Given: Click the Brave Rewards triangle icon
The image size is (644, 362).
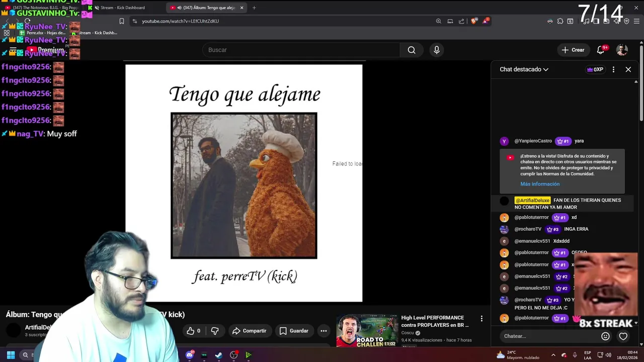Looking at the screenshot, I should [x=486, y=21].
